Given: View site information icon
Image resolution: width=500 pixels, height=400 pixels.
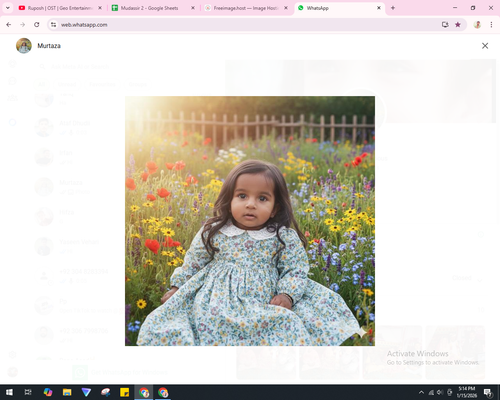Looking at the screenshot, I should pyautogui.click(x=53, y=25).
